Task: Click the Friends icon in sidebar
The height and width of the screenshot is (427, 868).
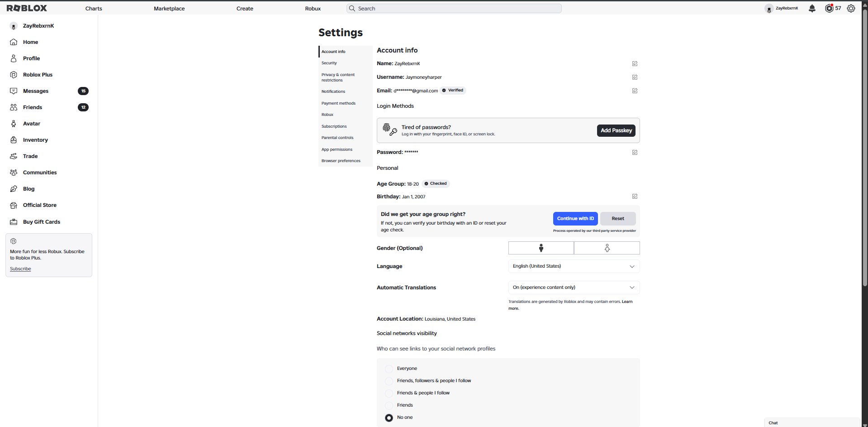Action: pos(14,107)
